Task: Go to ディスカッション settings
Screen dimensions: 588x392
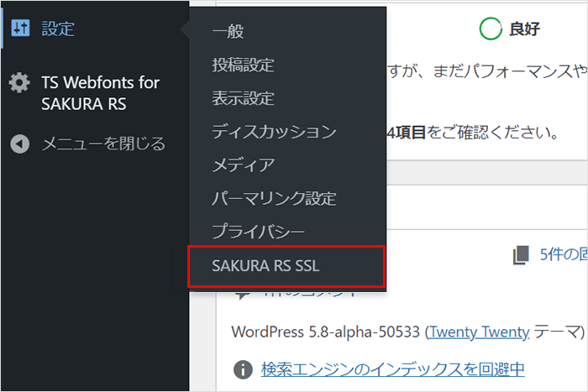Action: point(274,132)
